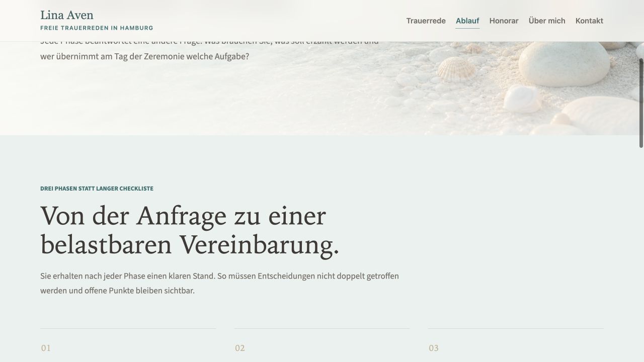The height and width of the screenshot is (362, 644).
Task: Open the Trauerrede nav item
Action: click(x=426, y=21)
